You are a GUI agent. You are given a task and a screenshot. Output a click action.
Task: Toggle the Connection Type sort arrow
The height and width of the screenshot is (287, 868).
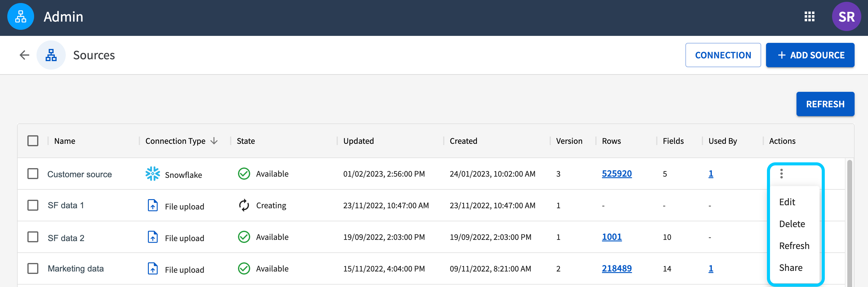point(214,141)
